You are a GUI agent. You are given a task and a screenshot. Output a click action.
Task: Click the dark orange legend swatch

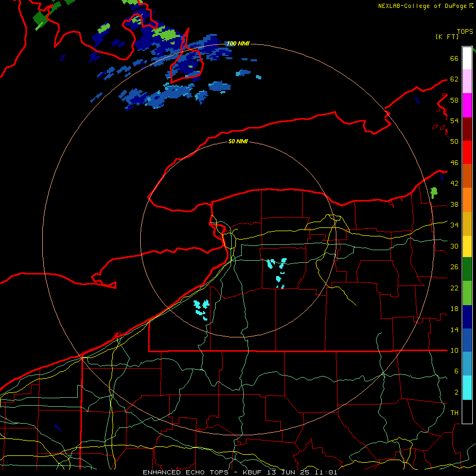(x=467, y=176)
